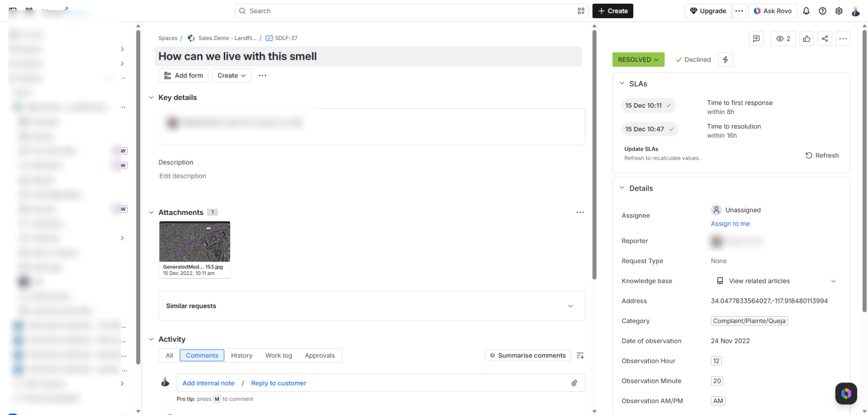Toggle the thumbs-up vote for this issue

(x=807, y=38)
